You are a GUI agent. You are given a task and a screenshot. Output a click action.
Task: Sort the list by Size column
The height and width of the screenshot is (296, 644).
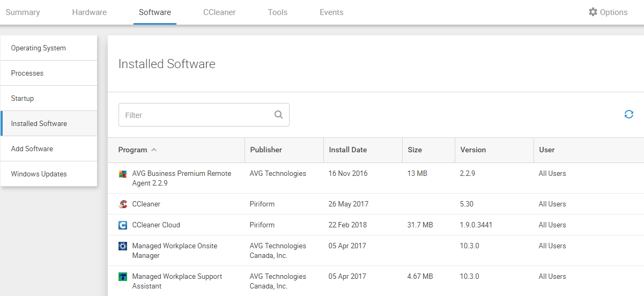(414, 150)
